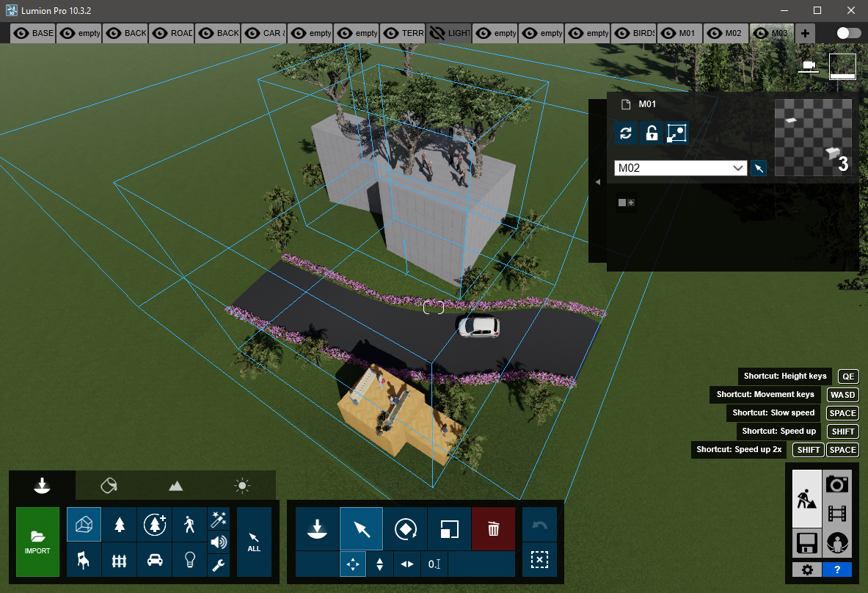Add a new layer with plus button
This screenshot has width=868, height=593.
[x=806, y=33]
